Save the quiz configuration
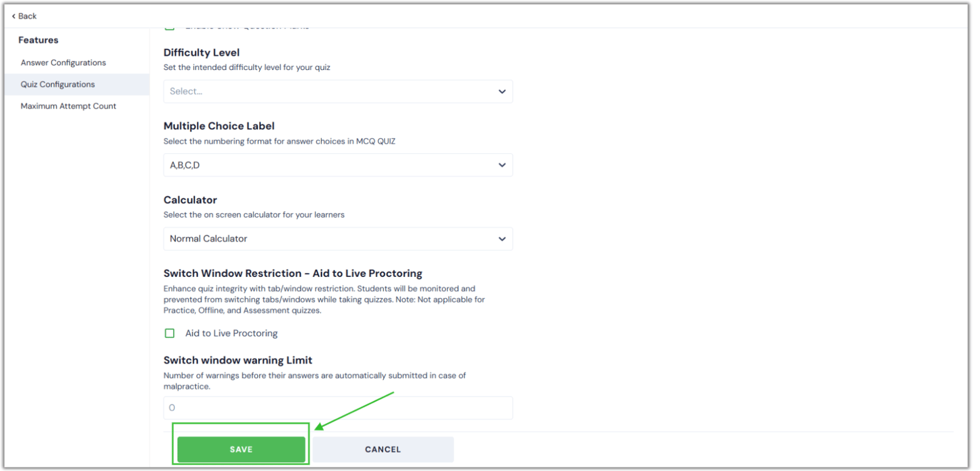 241,450
